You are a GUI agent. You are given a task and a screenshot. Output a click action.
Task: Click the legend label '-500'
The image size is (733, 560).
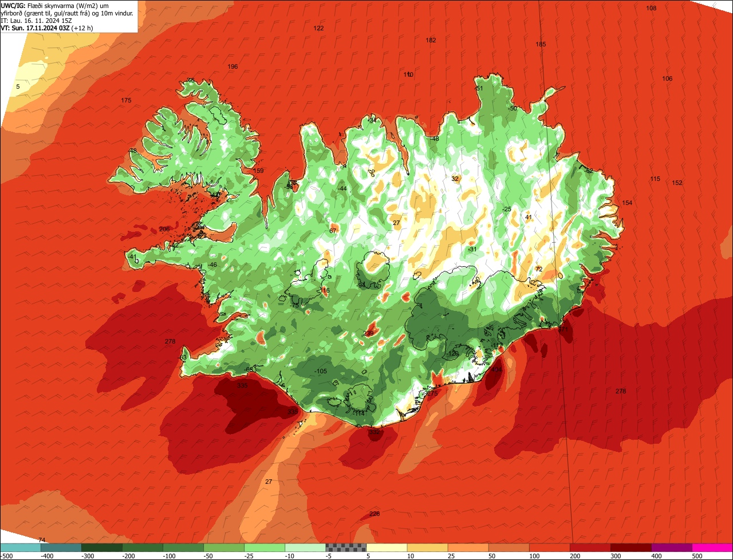[x=6, y=556]
